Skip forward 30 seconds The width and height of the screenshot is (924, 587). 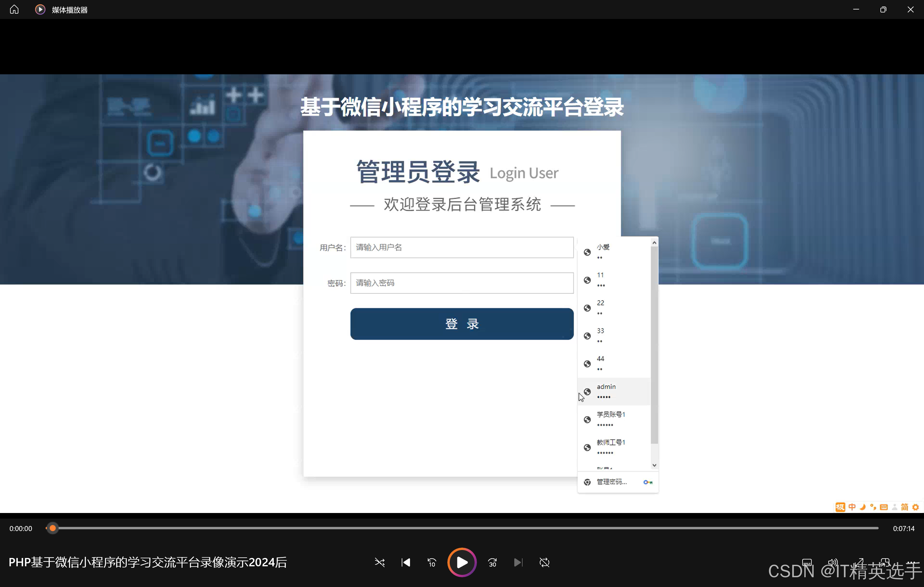pos(492,562)
